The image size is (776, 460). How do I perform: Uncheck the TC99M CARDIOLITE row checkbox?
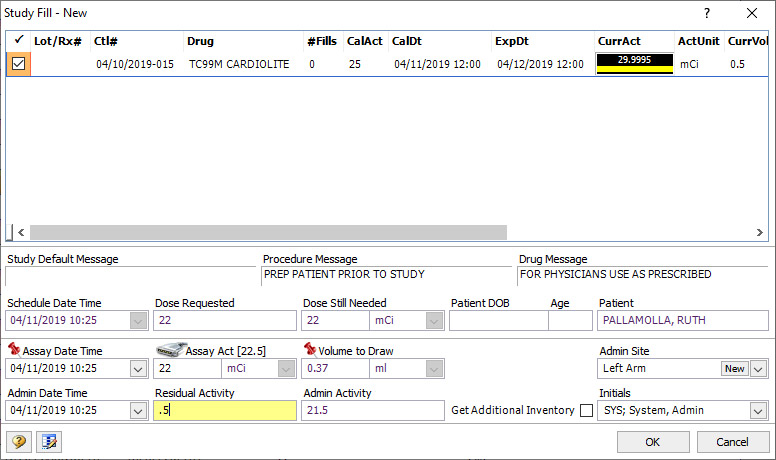pyautogui.click(x=18, y=63)
